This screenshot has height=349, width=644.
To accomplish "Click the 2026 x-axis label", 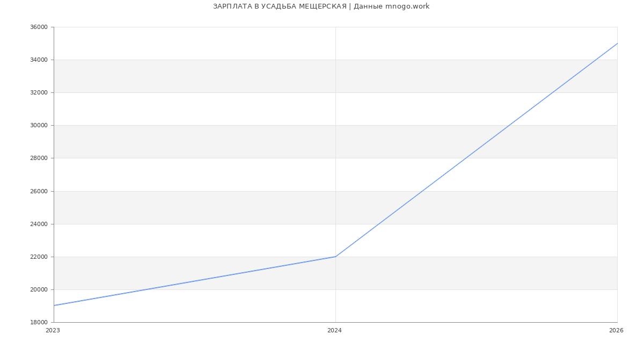I will pos(616,331).
